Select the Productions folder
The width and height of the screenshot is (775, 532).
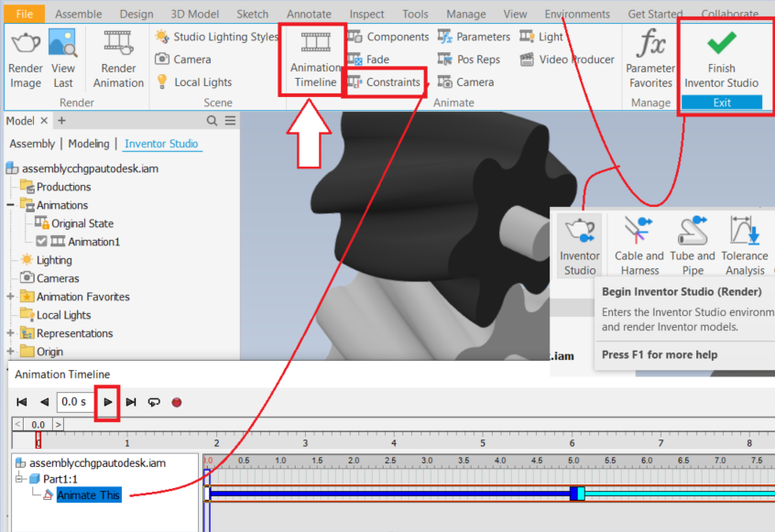click(55, 187)
